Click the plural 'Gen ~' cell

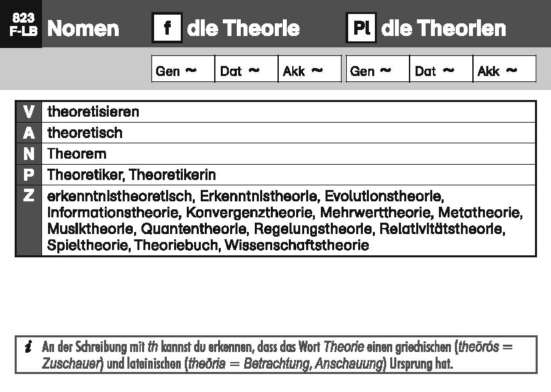pyautogui.click(x=378, y=69)
